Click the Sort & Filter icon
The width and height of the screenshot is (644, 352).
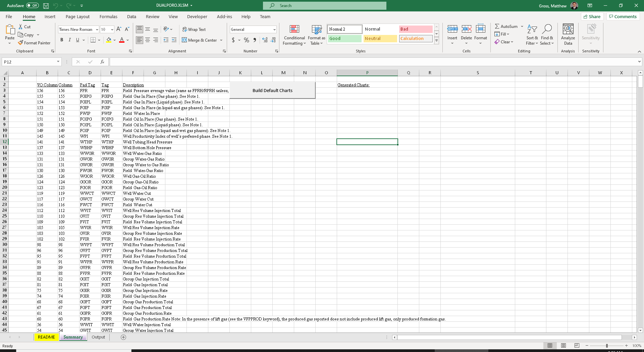[x=532, y=35]
